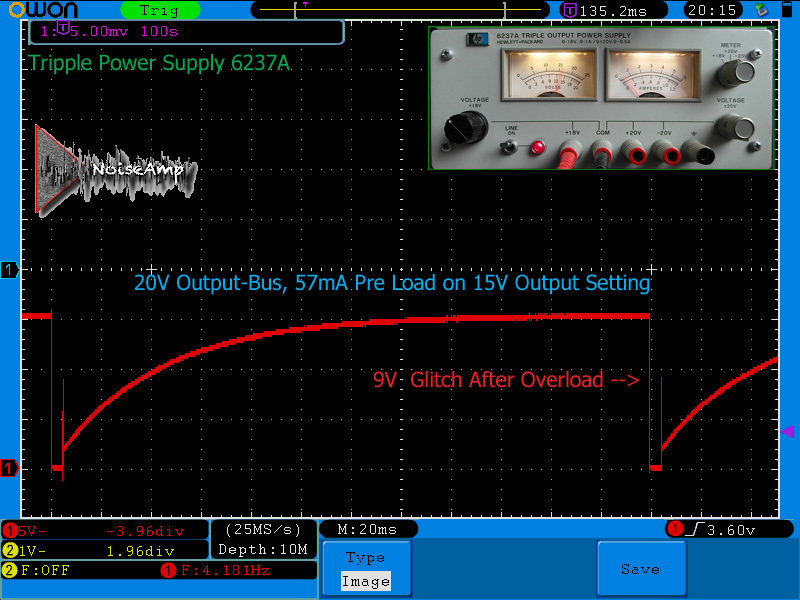Click the channel 2 1V- scale readout
Viewport: 800px width, 600px height.
[33, 551]
